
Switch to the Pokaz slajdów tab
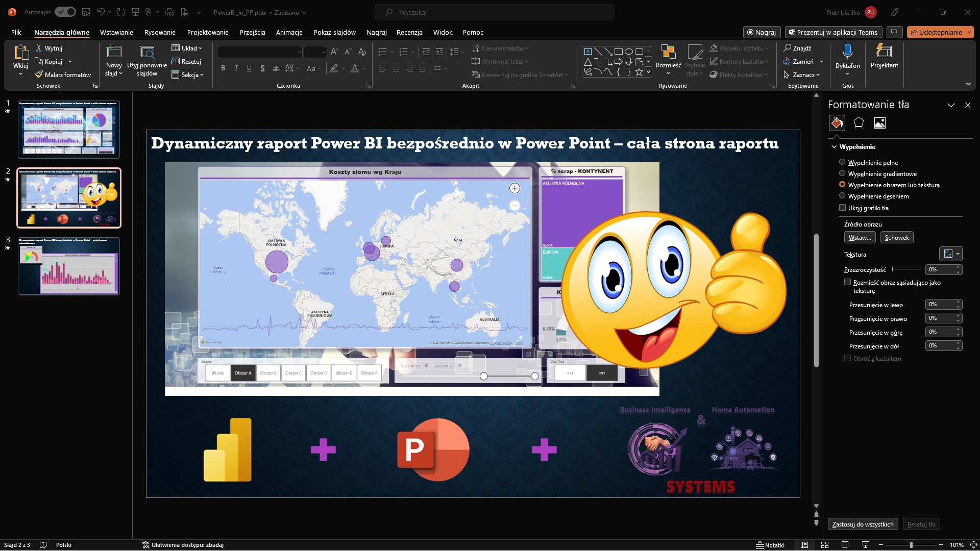(x=335, y=32)
